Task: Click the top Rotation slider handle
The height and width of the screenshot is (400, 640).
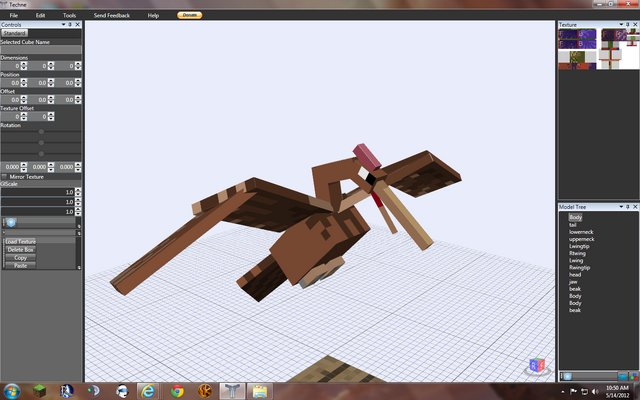Action: coord(41,131)
